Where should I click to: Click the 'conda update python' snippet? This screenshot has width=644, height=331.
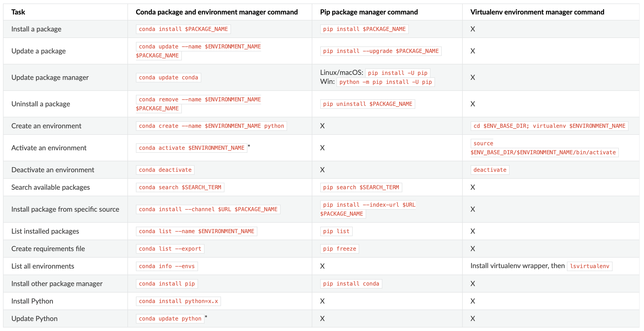170,319
